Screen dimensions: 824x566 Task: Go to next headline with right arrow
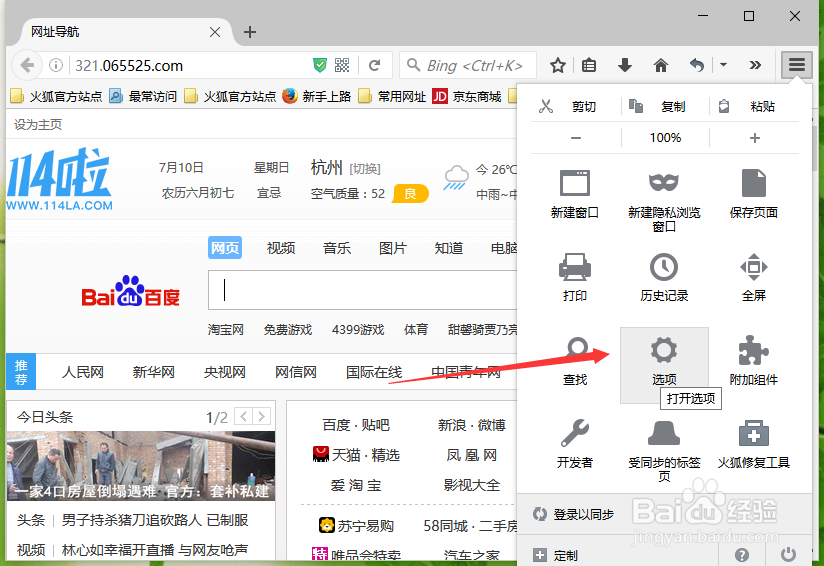(261, 417)
